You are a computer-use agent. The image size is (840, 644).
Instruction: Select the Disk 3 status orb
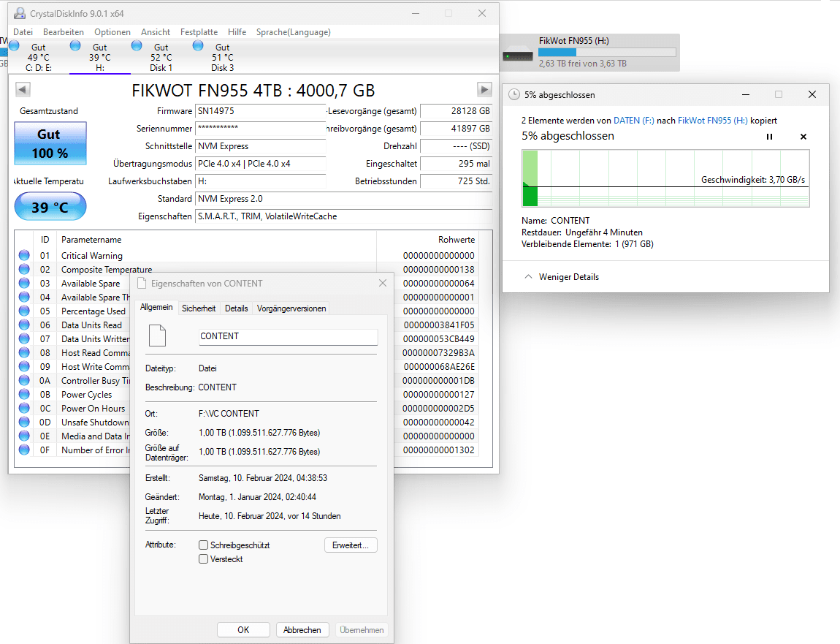point(198,45)
